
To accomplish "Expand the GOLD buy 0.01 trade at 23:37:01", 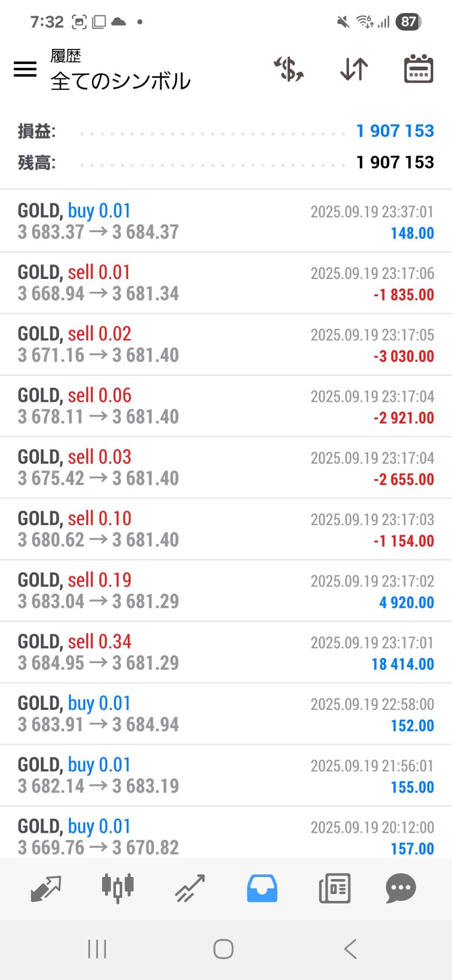I will pyautogui.click(x=226, y=221).
